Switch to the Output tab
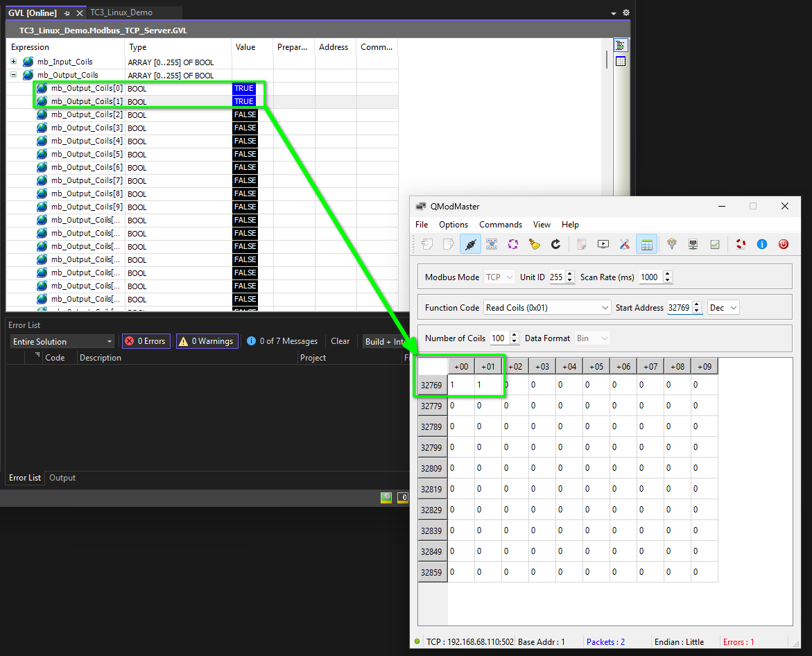Image resolution: width=812 pixels, height=656 pixels. tap(62, 478)
